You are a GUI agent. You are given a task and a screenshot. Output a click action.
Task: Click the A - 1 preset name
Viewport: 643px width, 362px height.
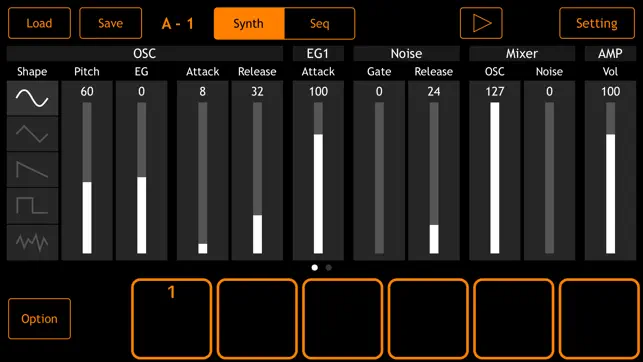coord(178,23)
